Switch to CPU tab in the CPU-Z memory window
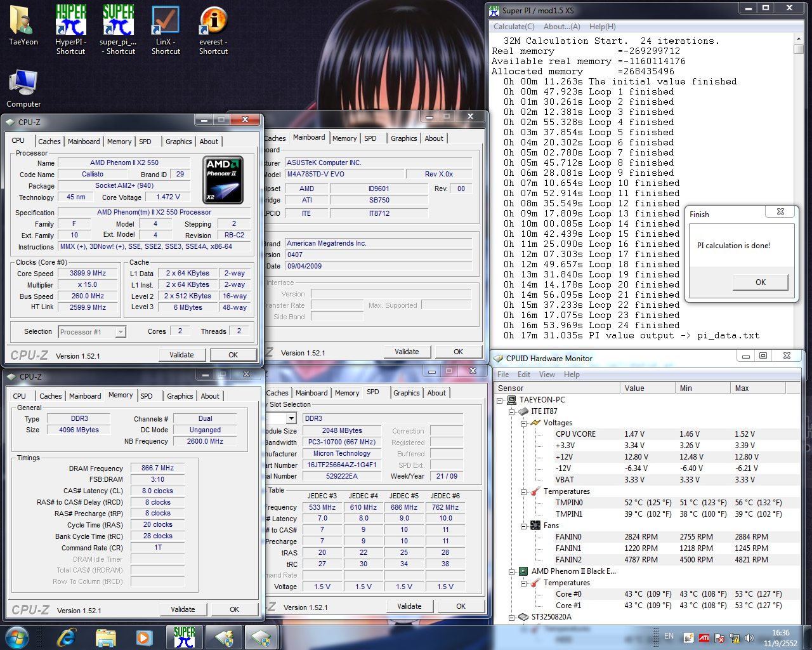Screen dimensions: 812x650 click(20, 396)
